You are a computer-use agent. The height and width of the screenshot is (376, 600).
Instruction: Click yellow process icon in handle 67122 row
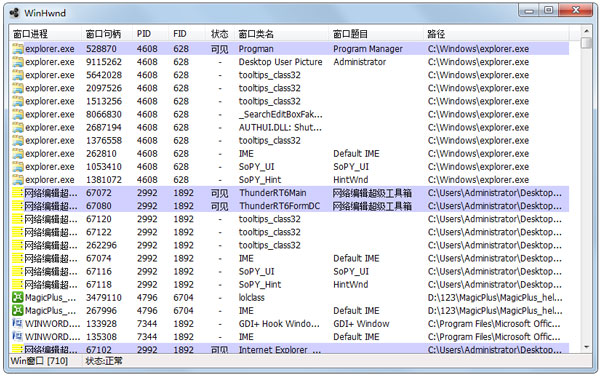[18, 232]
